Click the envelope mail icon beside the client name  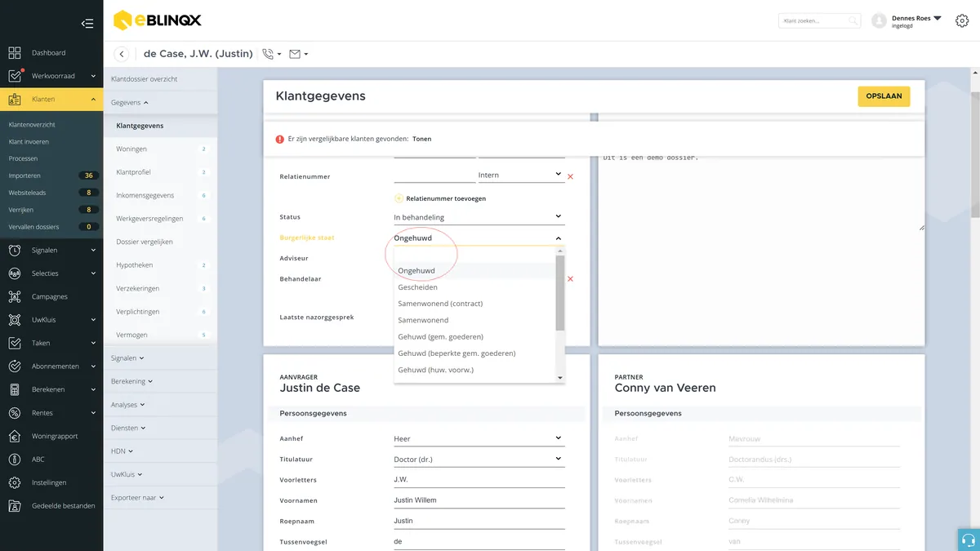[x=295, y=55]
